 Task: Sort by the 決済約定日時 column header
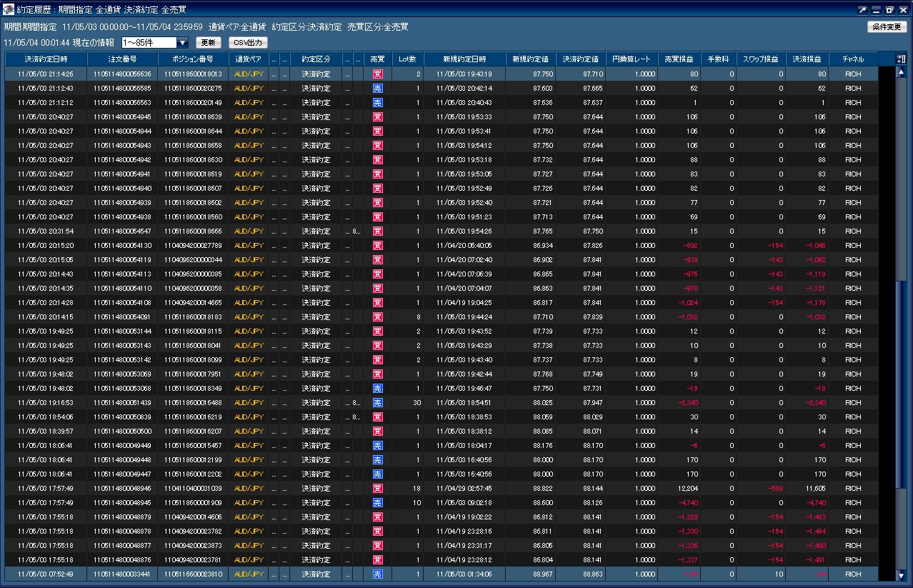(46, 59)
